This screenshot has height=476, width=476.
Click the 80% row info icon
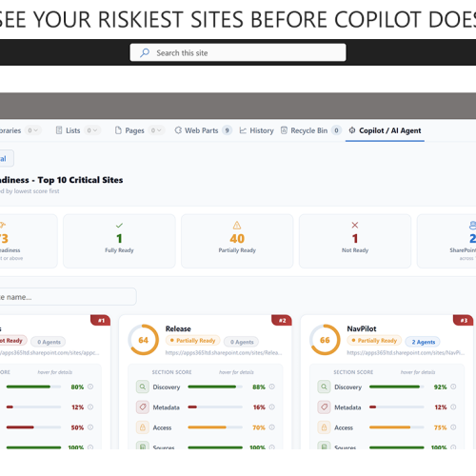click(x=90, y=387)
